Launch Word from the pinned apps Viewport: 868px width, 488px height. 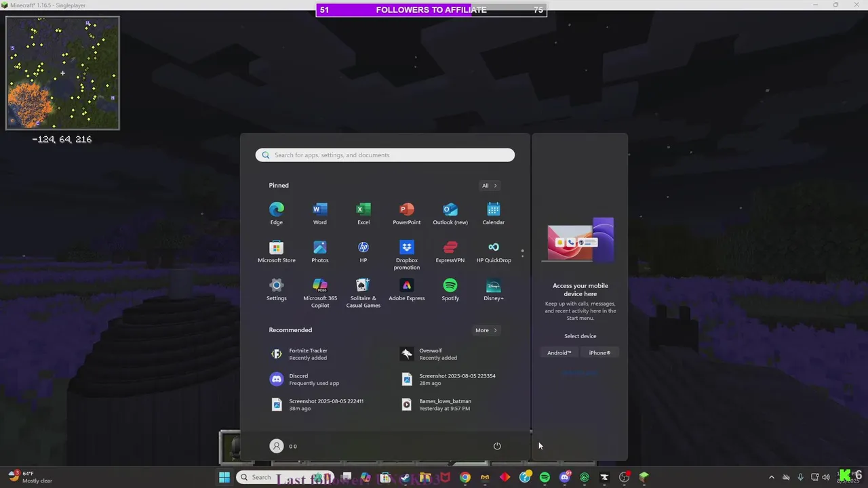pyautogui.click(x=320, y=213)
